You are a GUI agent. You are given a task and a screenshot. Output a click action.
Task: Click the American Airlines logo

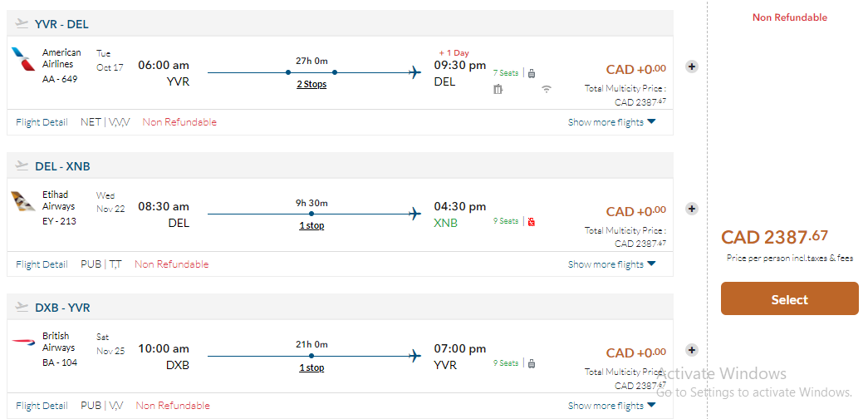point(23,59)
